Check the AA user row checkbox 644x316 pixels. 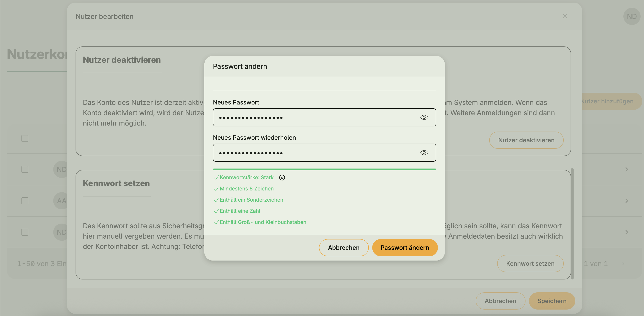click(25, 201)
